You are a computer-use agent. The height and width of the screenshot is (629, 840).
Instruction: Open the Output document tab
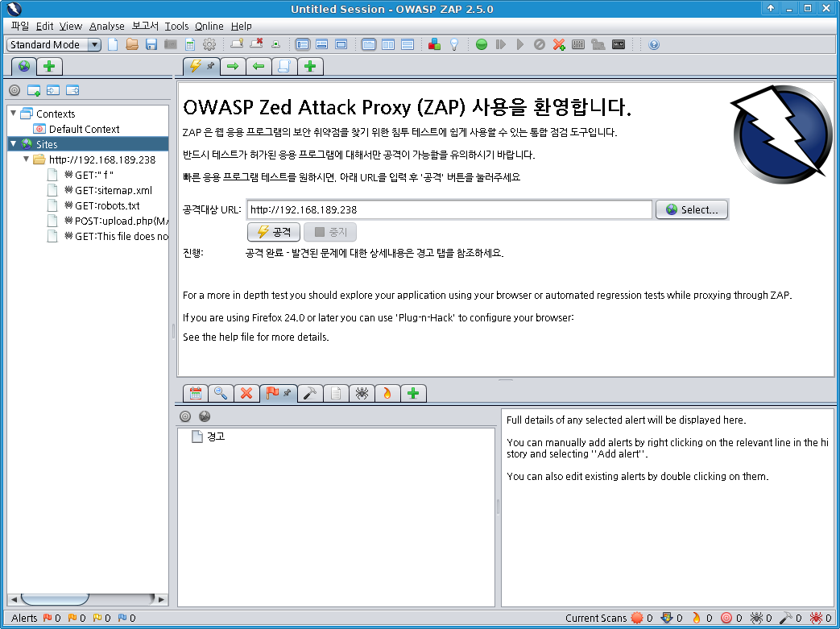336,394
